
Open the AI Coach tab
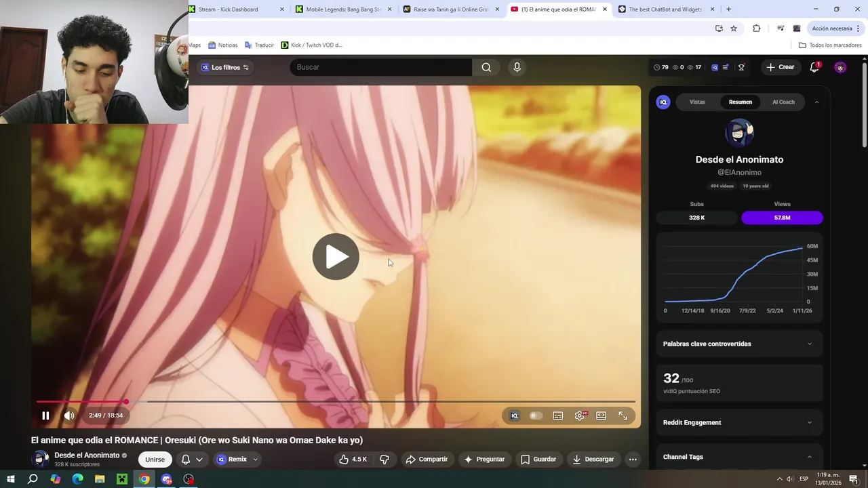[783, 102]
